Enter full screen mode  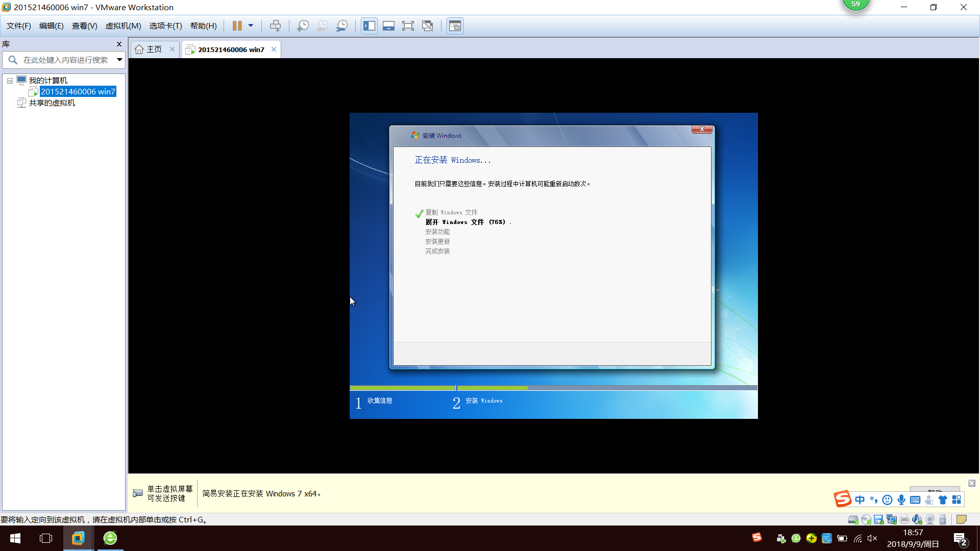click(x=408, y=26)
